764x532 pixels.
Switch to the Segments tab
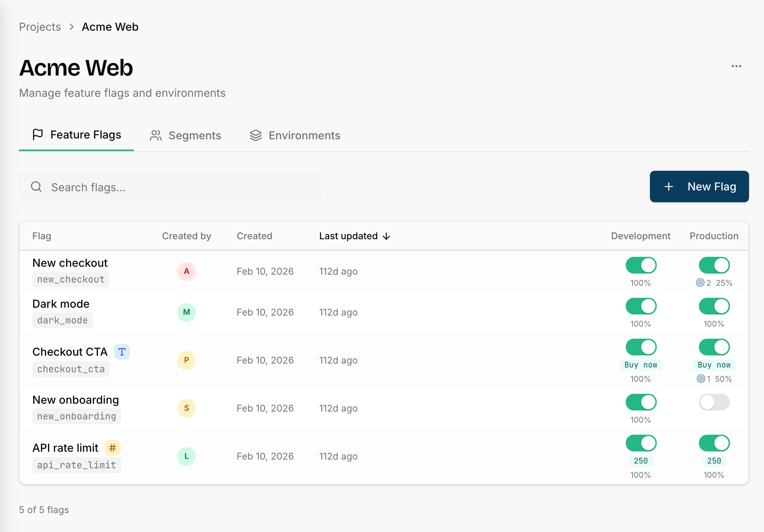click(x=186, y=135)
